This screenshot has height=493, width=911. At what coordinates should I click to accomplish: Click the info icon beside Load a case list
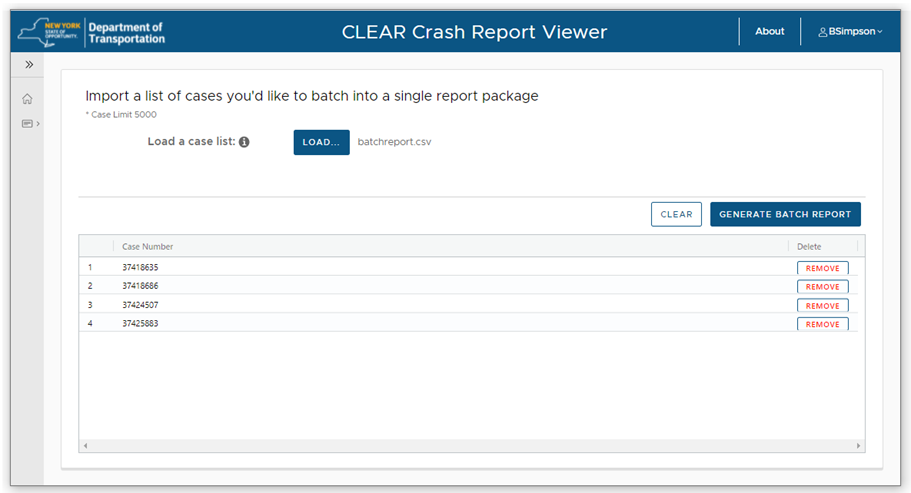244,142
